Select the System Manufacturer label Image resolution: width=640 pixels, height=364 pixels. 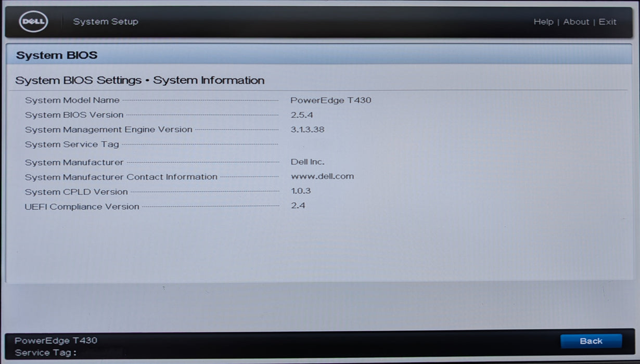(x=74, y=163)
